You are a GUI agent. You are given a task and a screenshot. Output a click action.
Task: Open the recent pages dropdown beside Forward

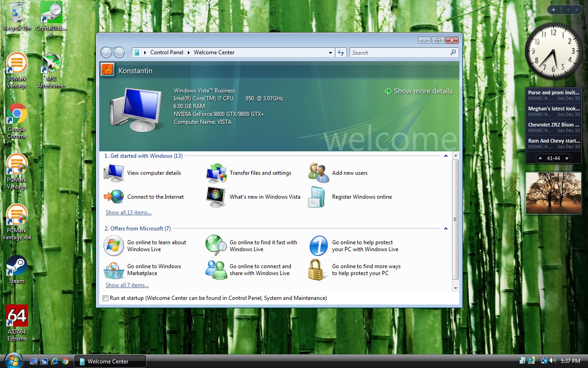pyautogui.click(x=128, y=52)
